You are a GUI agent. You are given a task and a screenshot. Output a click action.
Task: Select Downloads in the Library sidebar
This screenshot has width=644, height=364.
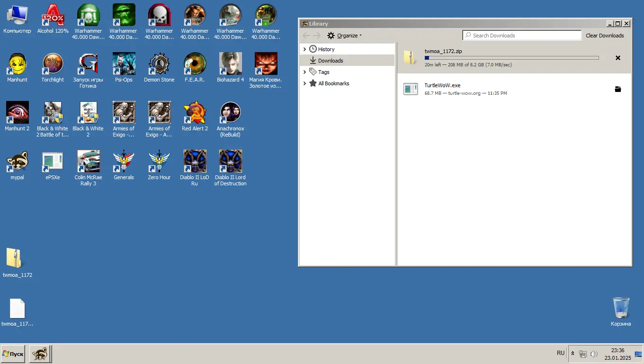347,61
